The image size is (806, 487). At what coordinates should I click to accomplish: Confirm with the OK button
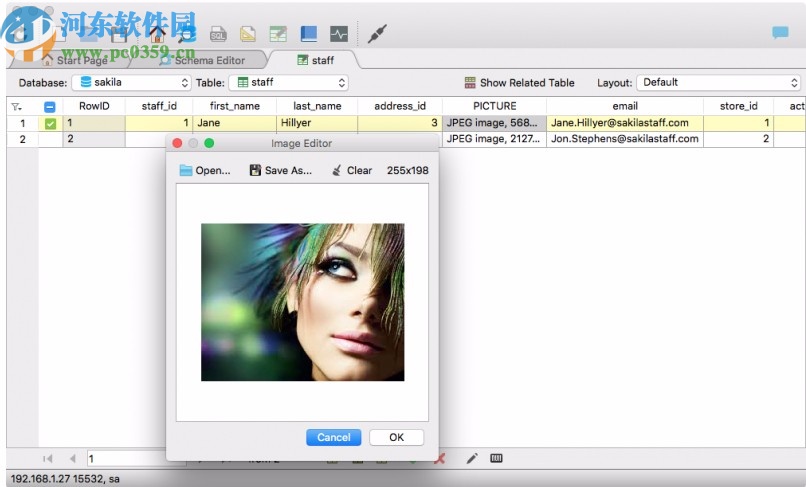(396, 437)
